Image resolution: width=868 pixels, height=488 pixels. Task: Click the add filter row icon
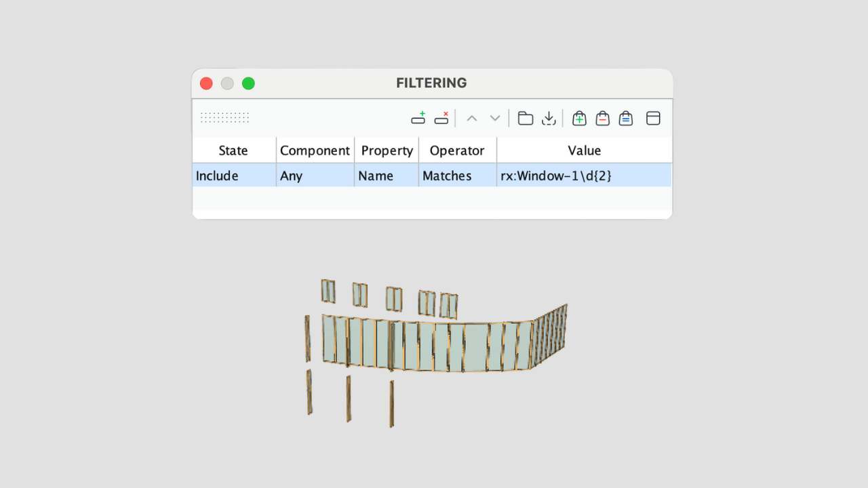(418, 119)
